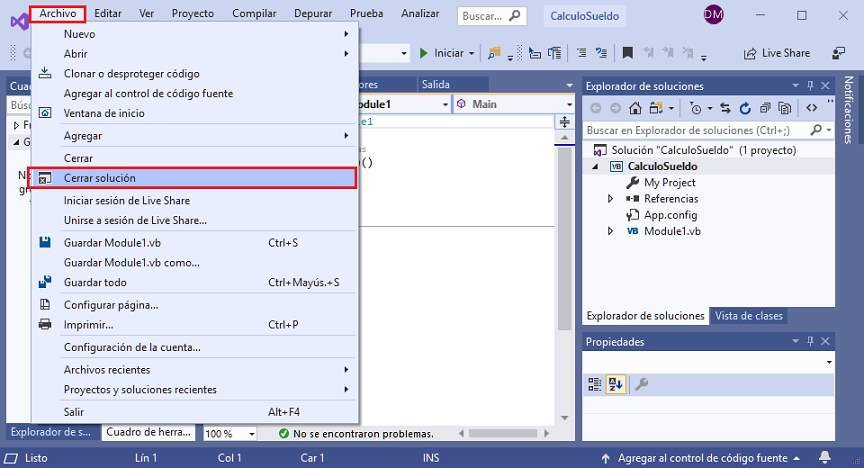
Task: Click the Live Share icon in toolbar
Action: (x=751, y=53)
